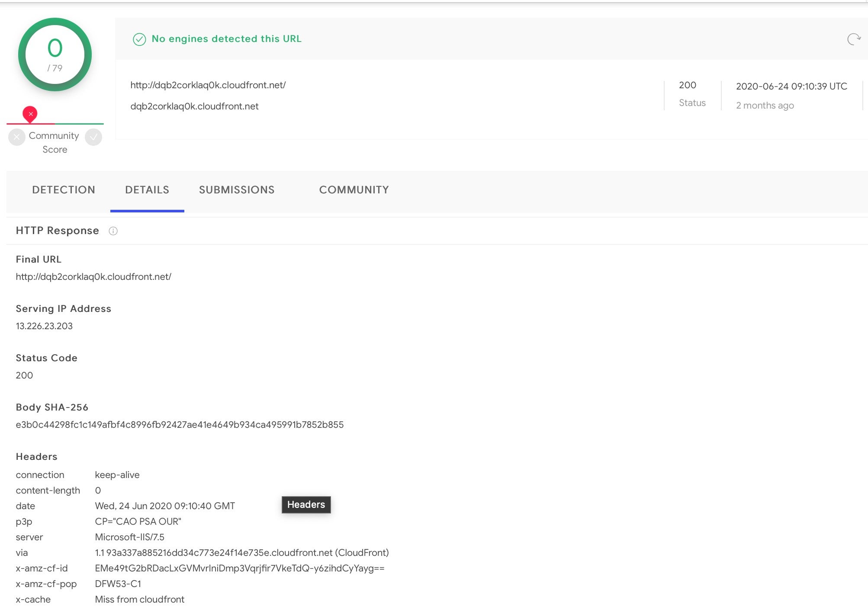The height and width of the screenshot is (616, 868).
Task: Click the green check detection icon
Action: click(139, 39)
